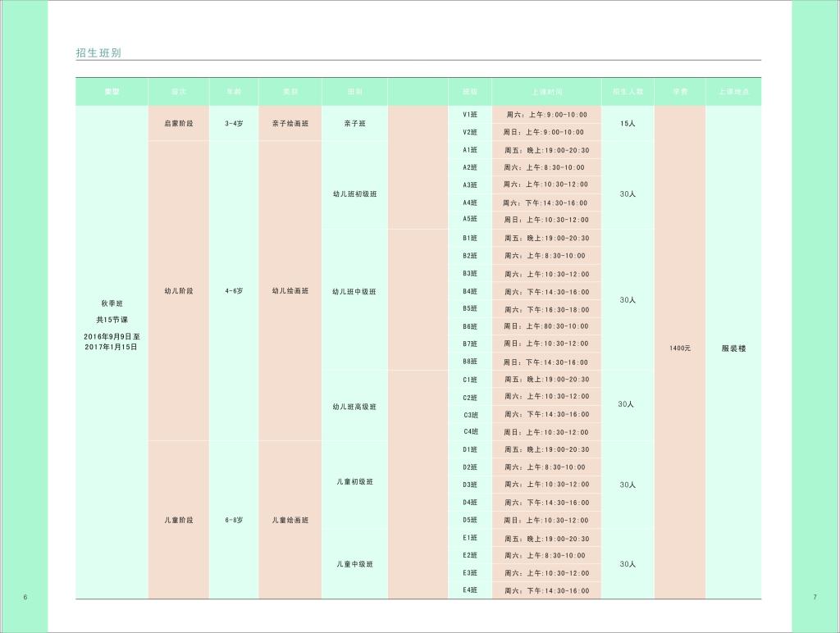
Task: Select the E4班 class cell
Action: 470,590
